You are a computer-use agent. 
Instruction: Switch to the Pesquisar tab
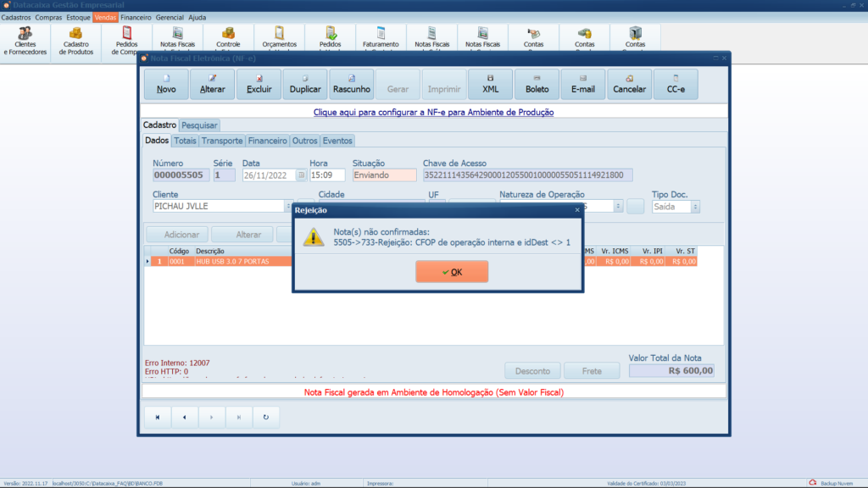199,125
